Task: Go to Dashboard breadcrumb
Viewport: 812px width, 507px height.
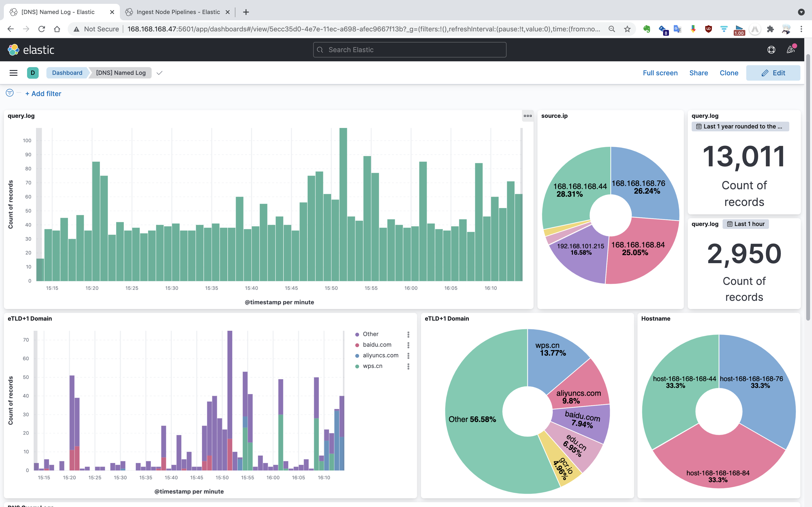Action: point(67,73)
